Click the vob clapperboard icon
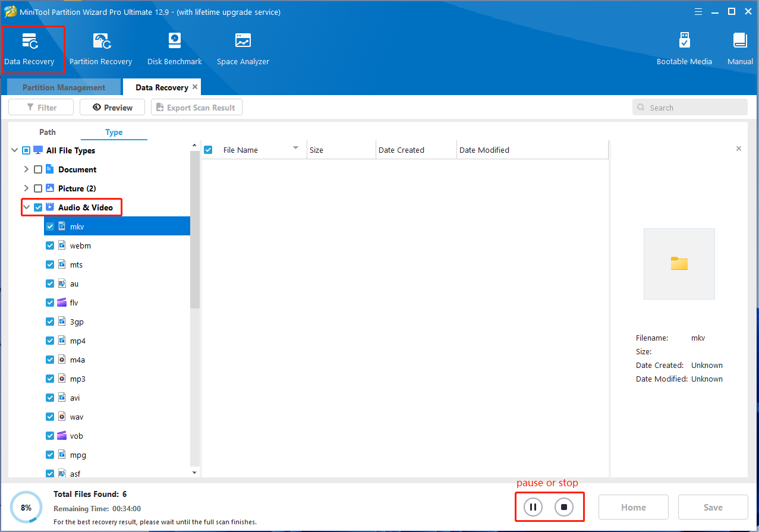 pyautogui.click(x=62, y=436)
